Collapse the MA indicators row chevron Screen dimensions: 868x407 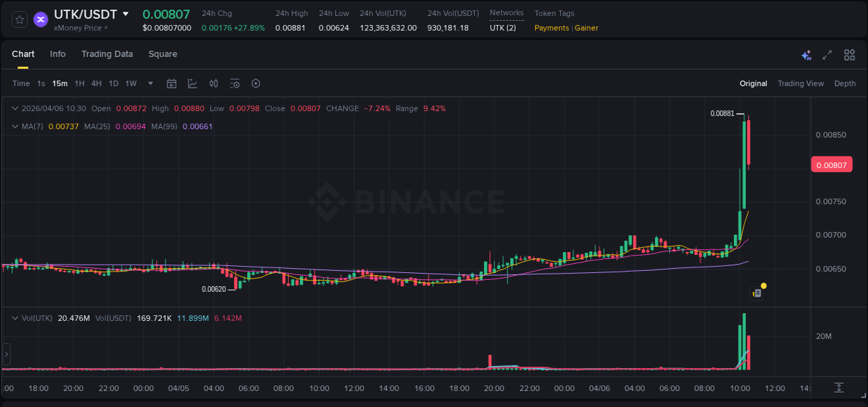pyautogui.click(x=14, y=126)
